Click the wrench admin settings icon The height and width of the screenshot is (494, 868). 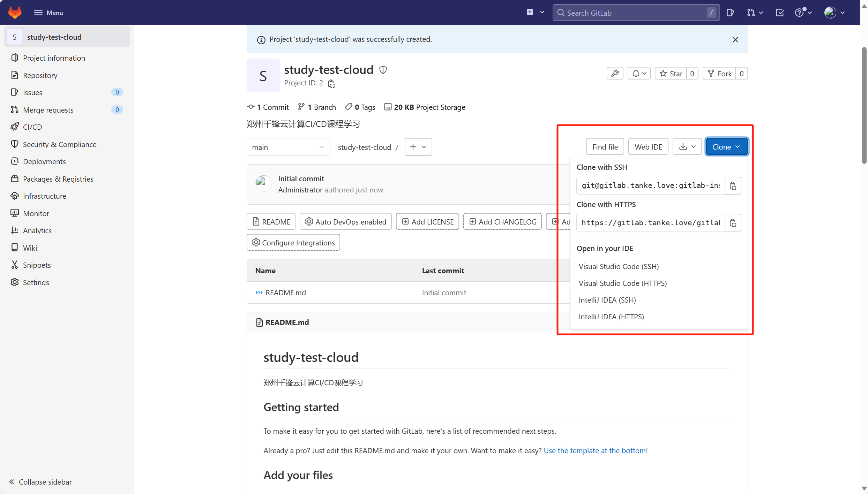pyautogui.click(x=615, y=74)
